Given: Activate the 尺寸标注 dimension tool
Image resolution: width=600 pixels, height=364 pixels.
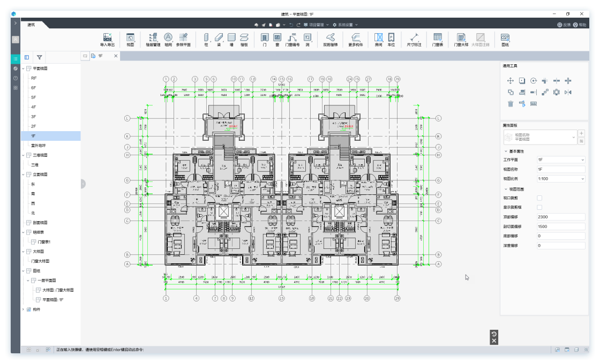Looking at the screenshot, I should [414, 40].
